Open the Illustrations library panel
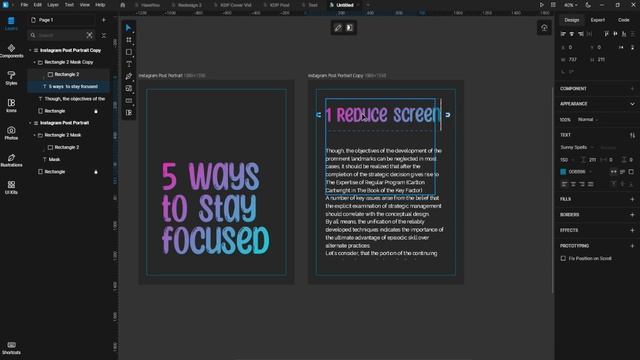 click(x=11, y=160)
